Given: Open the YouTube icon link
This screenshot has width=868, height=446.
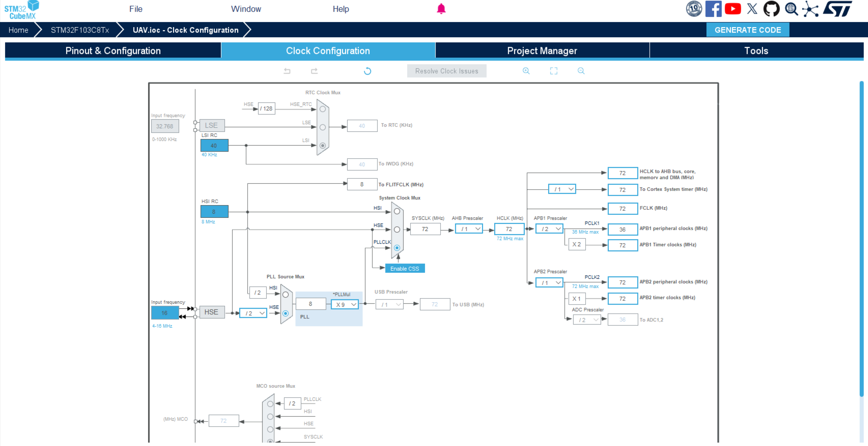Looking at the screenshot, I should (733, 9).
